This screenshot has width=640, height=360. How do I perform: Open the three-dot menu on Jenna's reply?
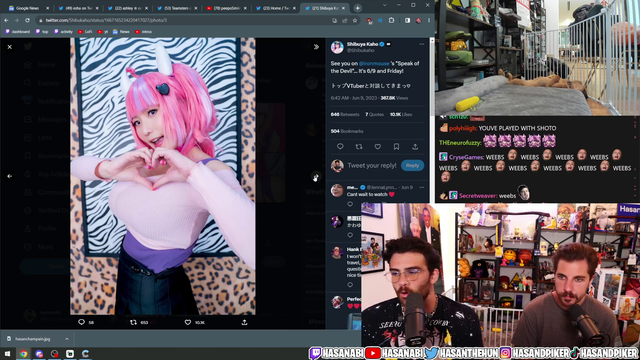tap(422, 187)
